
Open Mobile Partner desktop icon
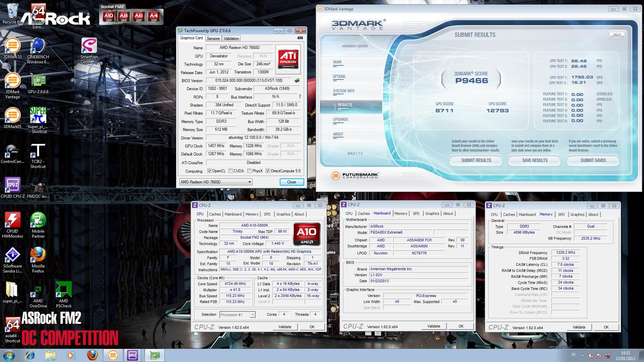point(38,225)
